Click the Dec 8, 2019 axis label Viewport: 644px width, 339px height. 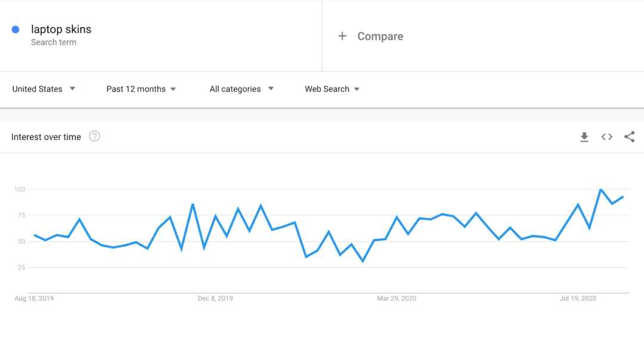pos(215,298)
